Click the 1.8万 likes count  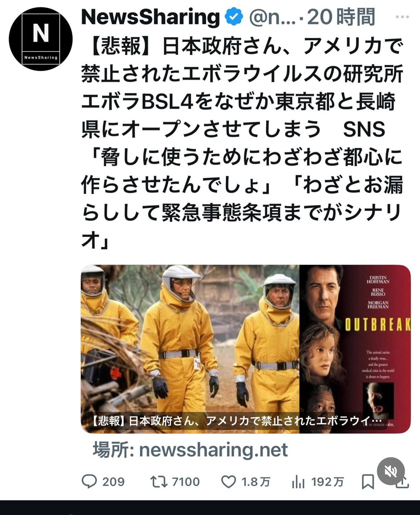(x=256, y=482)
